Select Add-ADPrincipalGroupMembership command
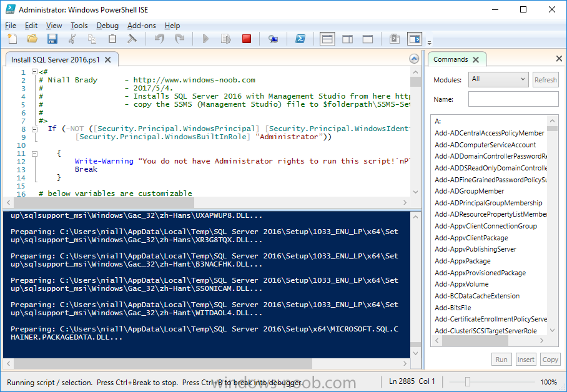Viewport: 567px width, 392px height. tap(488, 203)
